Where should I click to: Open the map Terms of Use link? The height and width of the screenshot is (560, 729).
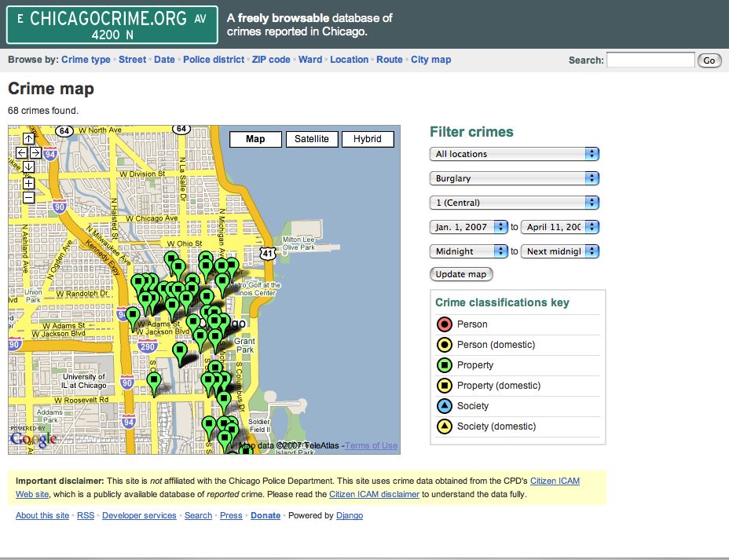click(371, 445)
